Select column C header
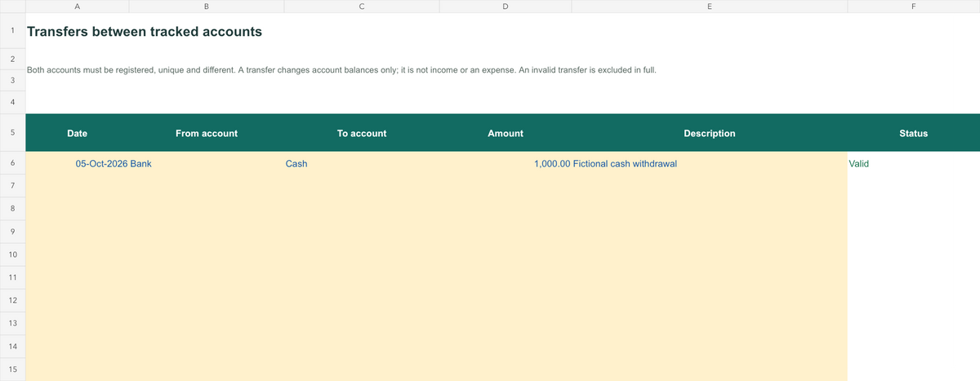 [362, 7]
